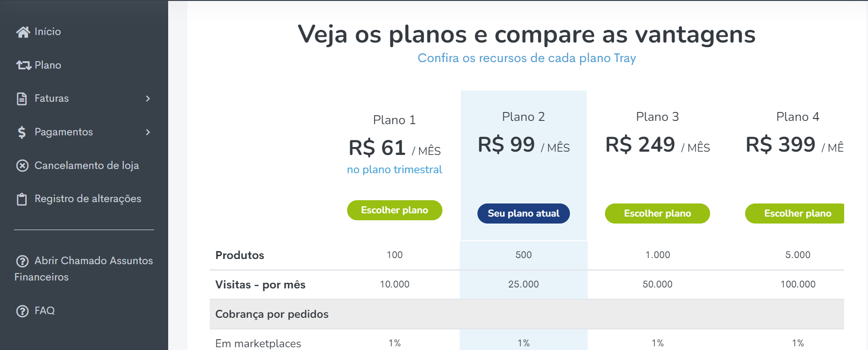Screen dimensions: 868x350
Task: Click the document icon beside Faturas
Action: [x=22, y=98]
